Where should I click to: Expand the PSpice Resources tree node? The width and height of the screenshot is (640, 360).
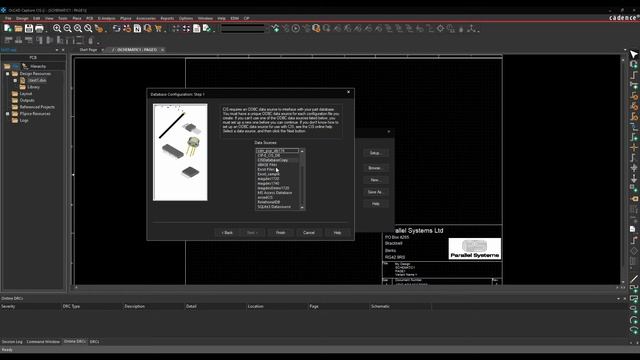click(x=7, y=114)
